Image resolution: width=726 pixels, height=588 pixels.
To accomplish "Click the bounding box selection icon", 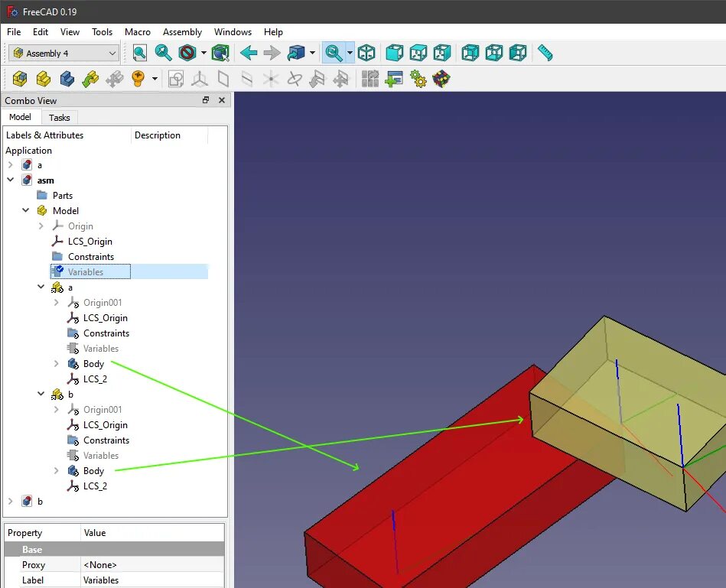I will click(220, 53).
